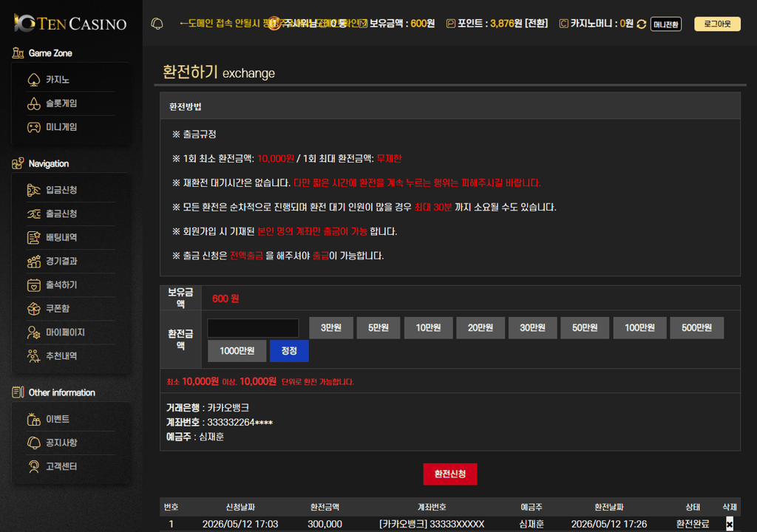Viewport: 757px width, 532px height.
Task: Select the 20만원 amount button
Action: 481,328
